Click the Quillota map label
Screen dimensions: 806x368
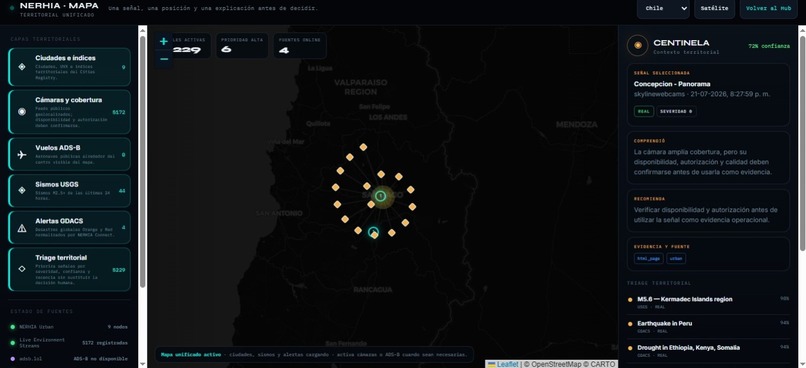click(x=318, y=124)
